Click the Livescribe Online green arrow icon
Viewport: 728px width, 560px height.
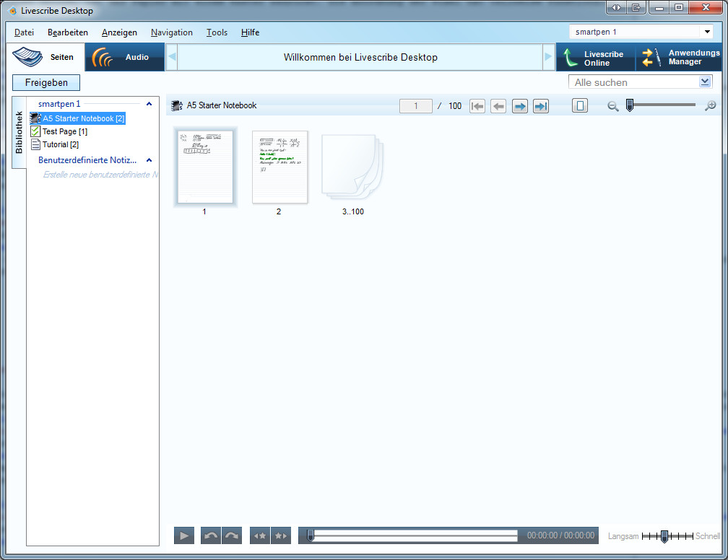(x=571, y=58)
